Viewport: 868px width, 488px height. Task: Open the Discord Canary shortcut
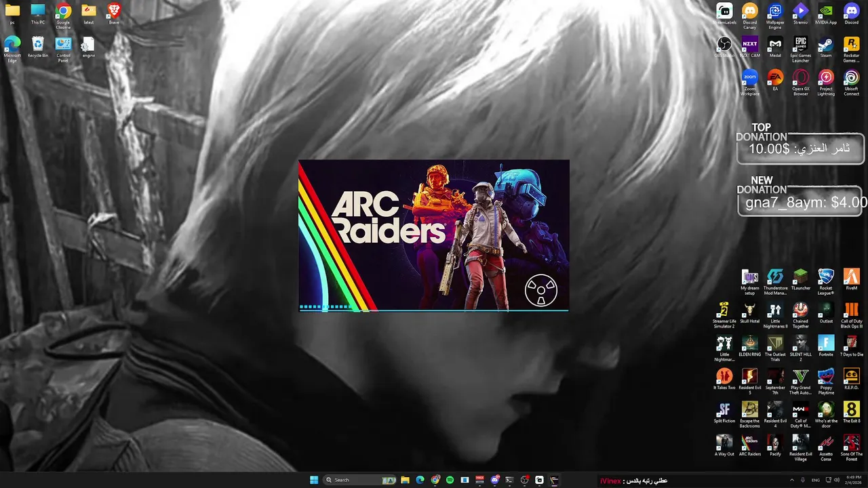(749, 16)
